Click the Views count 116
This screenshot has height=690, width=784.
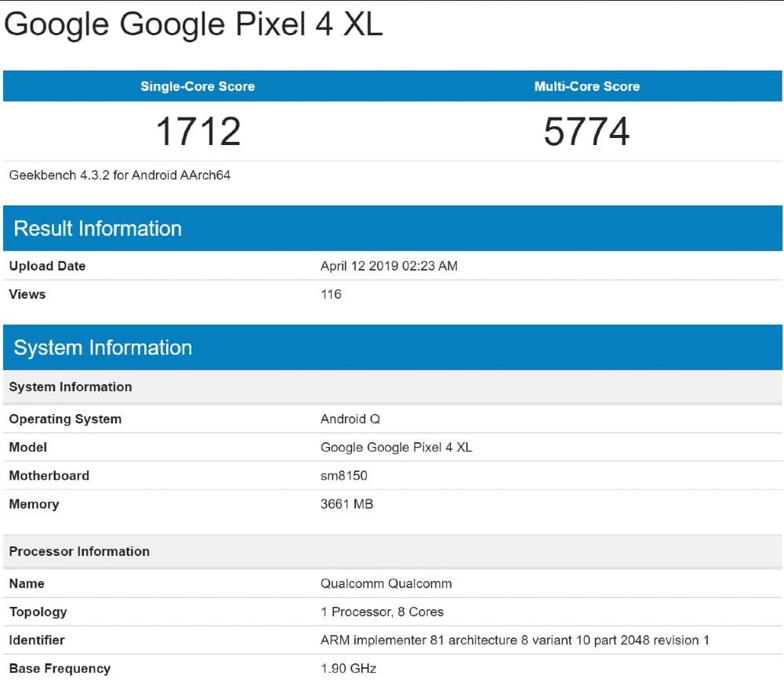pyautogui.click(x=331, y=294)
